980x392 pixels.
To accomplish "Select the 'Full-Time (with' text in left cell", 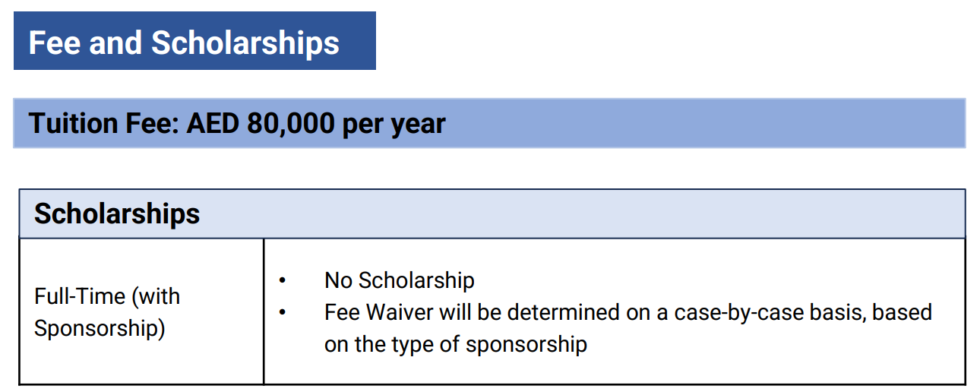I will [107, 296].
